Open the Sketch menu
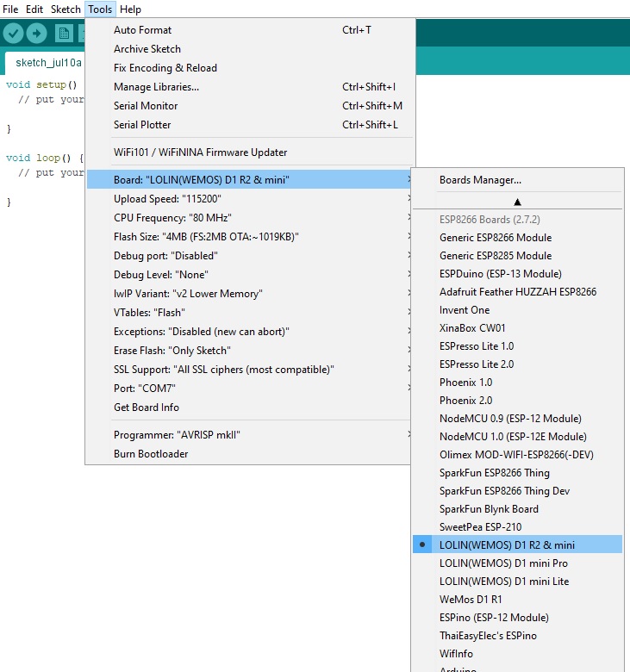This screenshot has width=630, height=672. [x=65, y=9]
